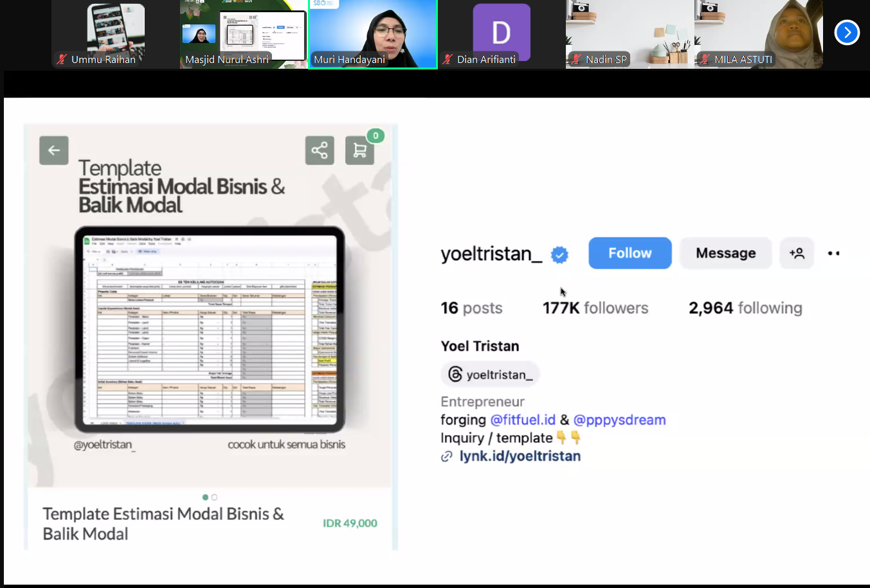
Task: Follow the yoeltristan_ account
Action: (630, 253)
